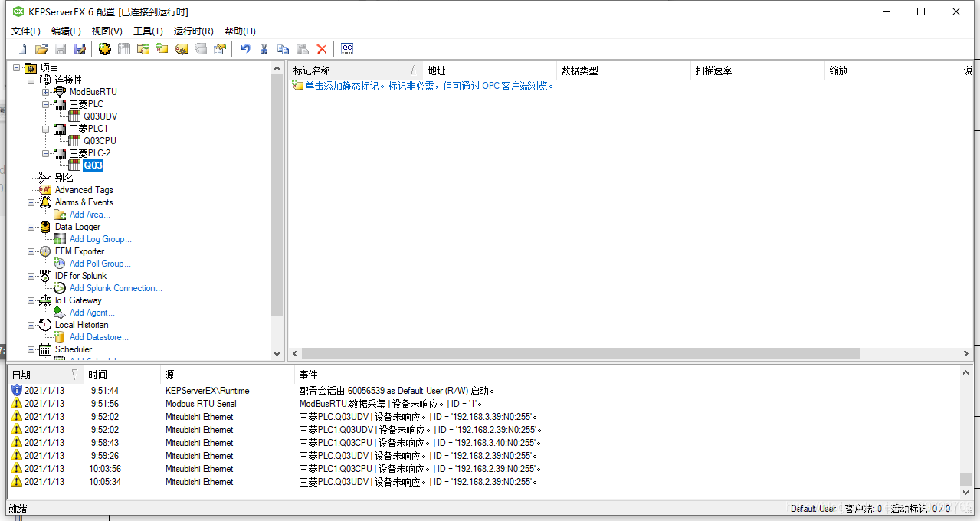Open the Properties toolbar icon
This screenshot has width=980, height=521.
[220, 49]
